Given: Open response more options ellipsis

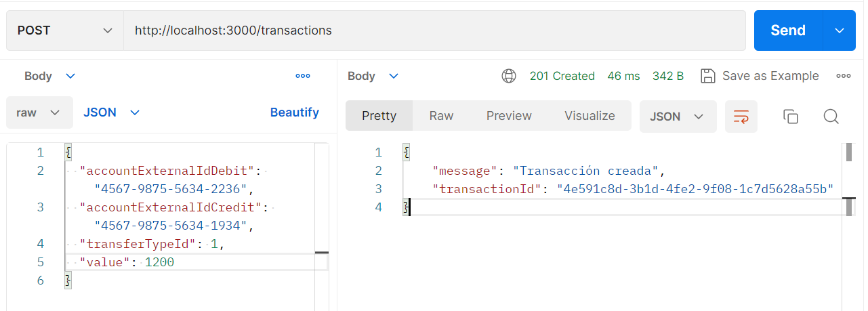Looking at the screenshot, I should tap(844, 76).
